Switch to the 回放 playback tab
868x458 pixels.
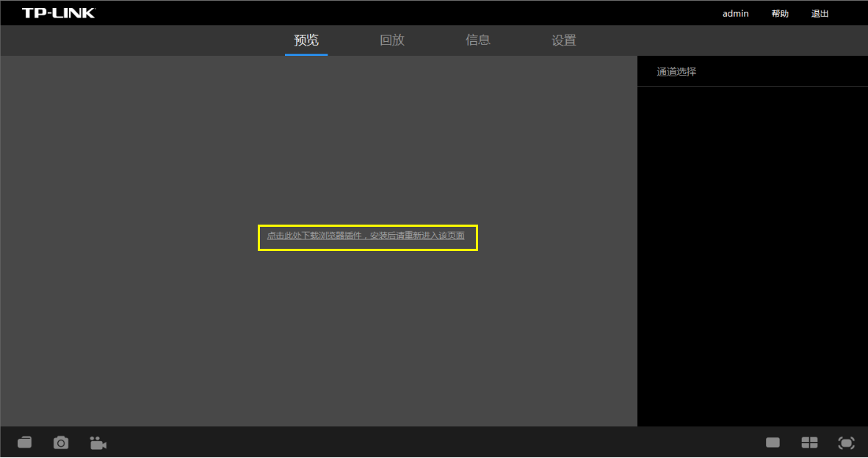[392, 40]
